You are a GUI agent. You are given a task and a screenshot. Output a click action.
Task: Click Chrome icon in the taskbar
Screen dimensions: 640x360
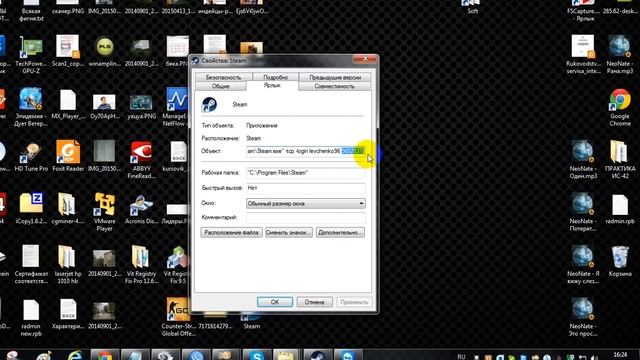[x=104, y=355]
